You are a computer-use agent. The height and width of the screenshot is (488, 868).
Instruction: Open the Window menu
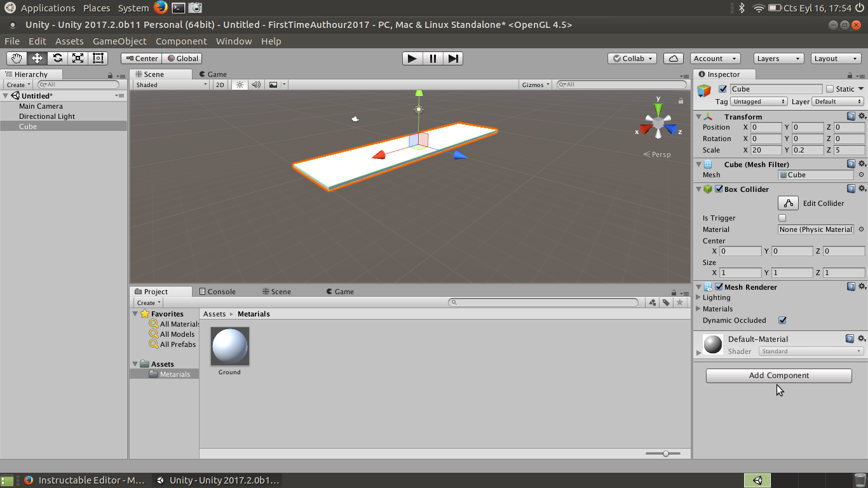[234, 41]
